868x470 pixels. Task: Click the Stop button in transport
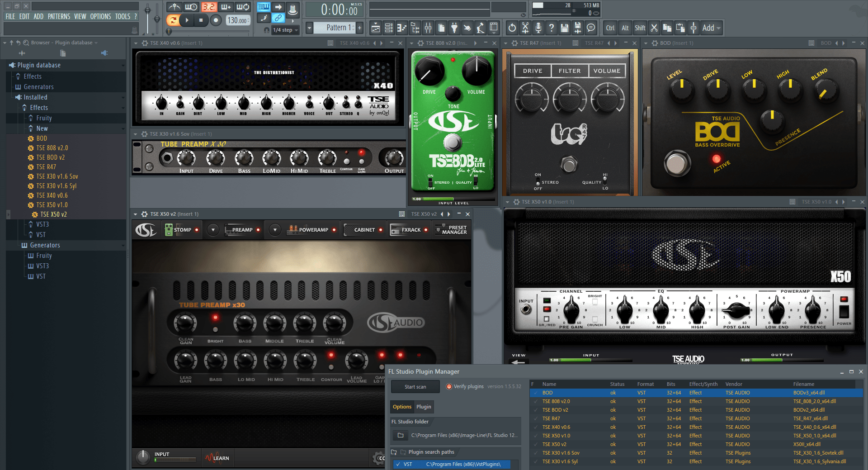click(x=201, y=20)
